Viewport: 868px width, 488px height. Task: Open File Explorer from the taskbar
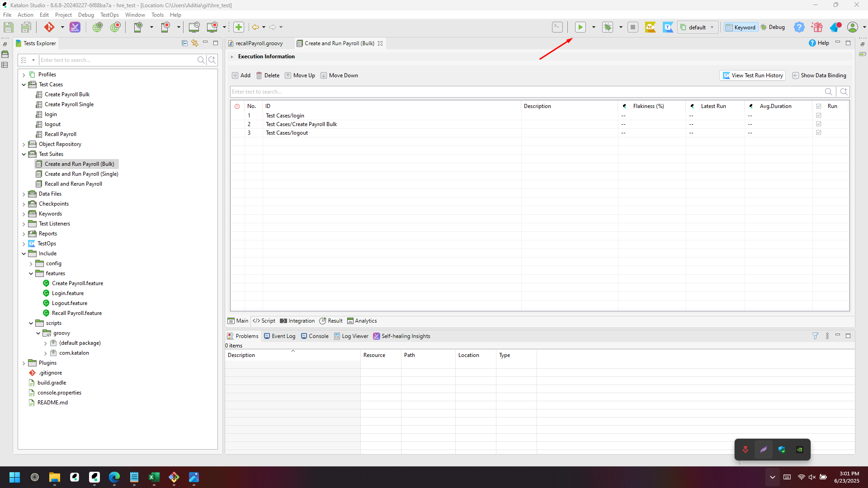click(55, 477)
